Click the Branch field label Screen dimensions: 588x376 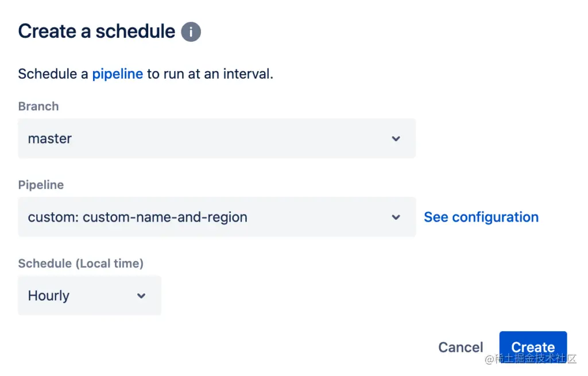38,106
